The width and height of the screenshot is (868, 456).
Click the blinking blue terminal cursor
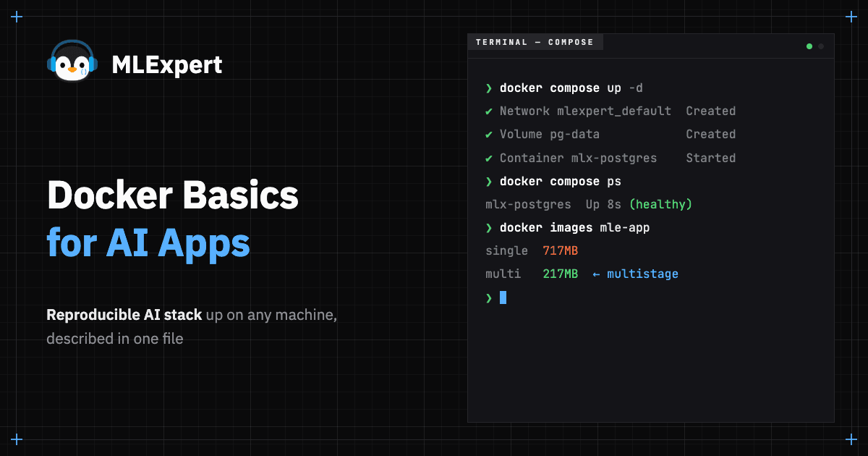503,297
